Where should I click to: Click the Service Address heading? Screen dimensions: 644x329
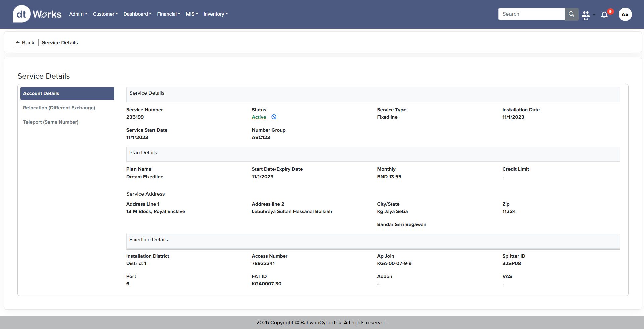(x=146, y=194)
